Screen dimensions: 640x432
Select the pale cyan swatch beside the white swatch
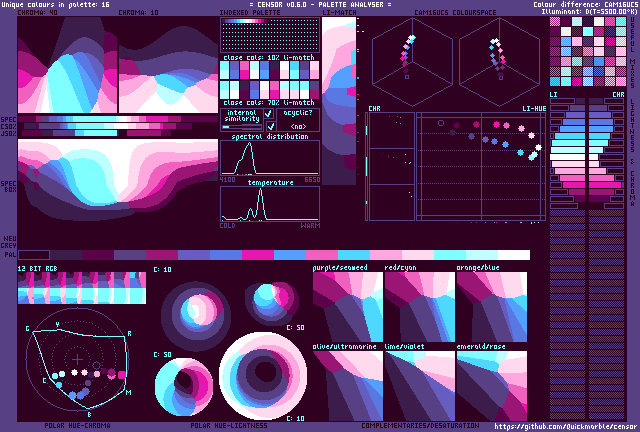(x=482, y=255)
